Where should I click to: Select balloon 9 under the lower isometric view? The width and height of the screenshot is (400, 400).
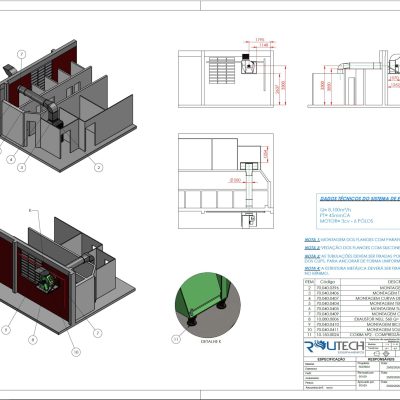point(6,330)
